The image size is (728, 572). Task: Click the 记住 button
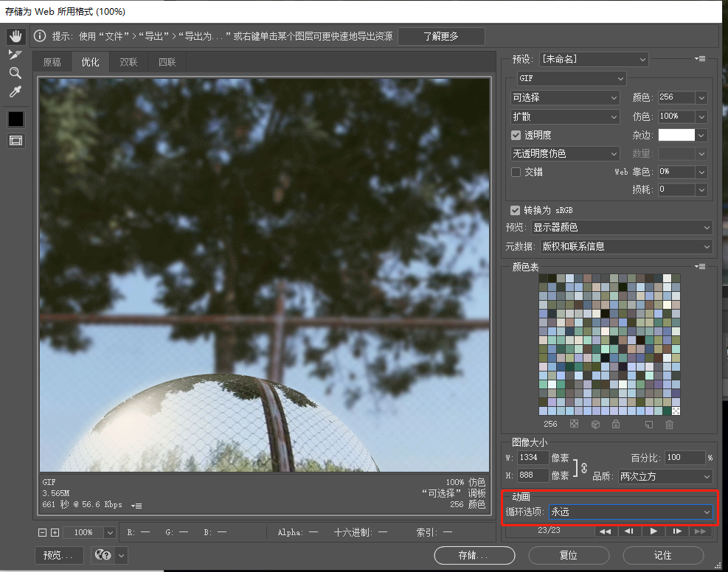click(x=663, y=555)
